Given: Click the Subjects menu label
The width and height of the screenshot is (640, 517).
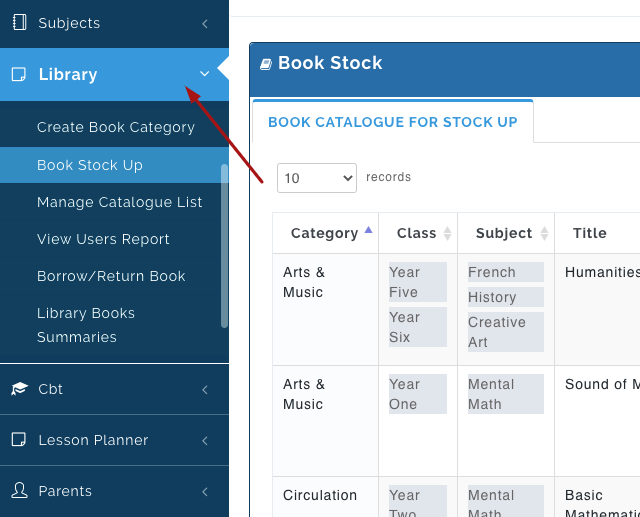Looking at the screenshot, I should point(69,23).
